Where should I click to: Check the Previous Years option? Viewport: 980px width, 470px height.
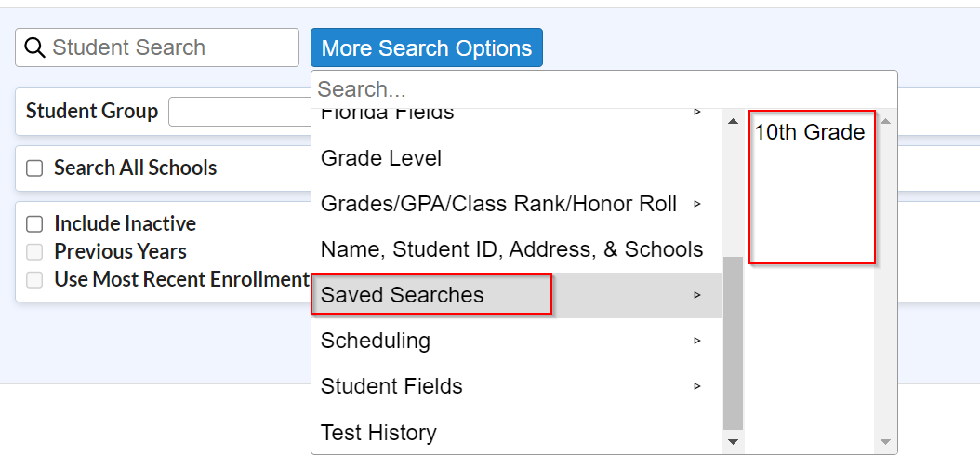pos(34,251)
